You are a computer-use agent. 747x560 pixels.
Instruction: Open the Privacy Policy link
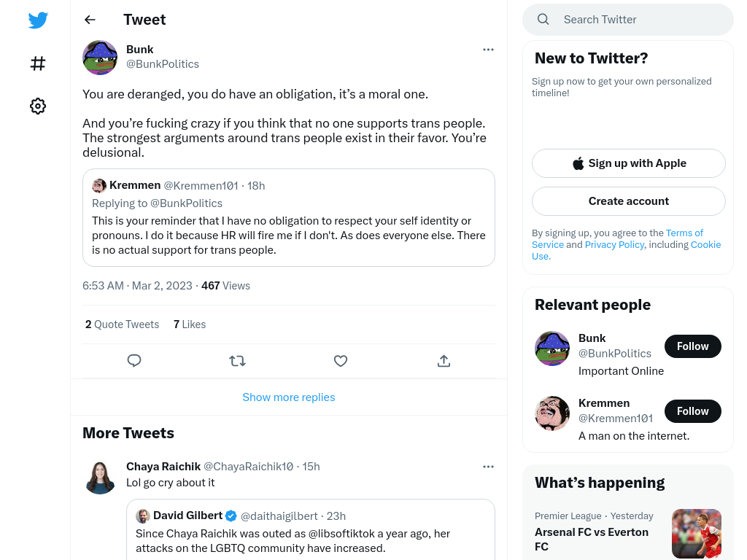(x=614, y=244)
